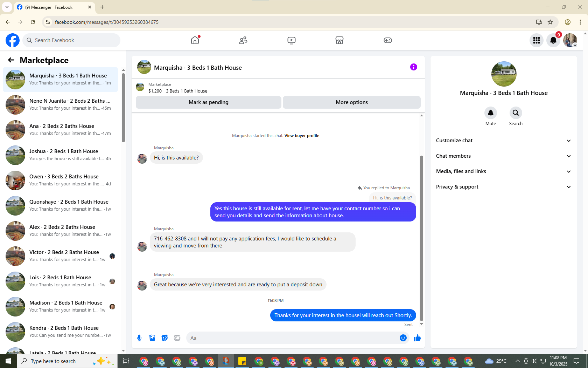Click the address bar URL

pos(107,22)
